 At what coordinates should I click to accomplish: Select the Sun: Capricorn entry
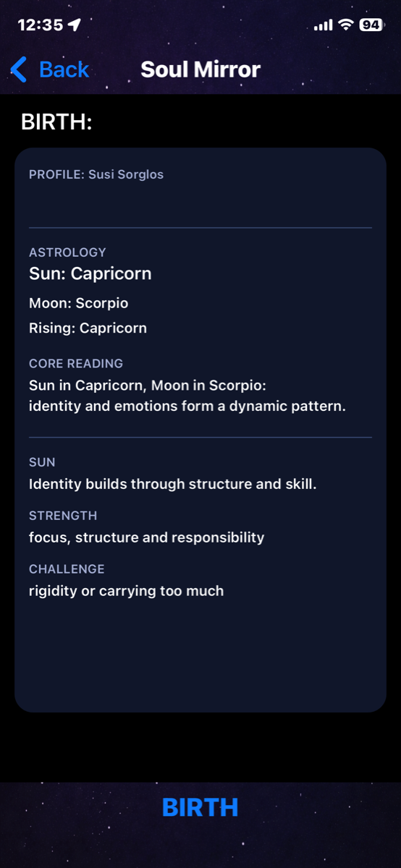[90, 274]
